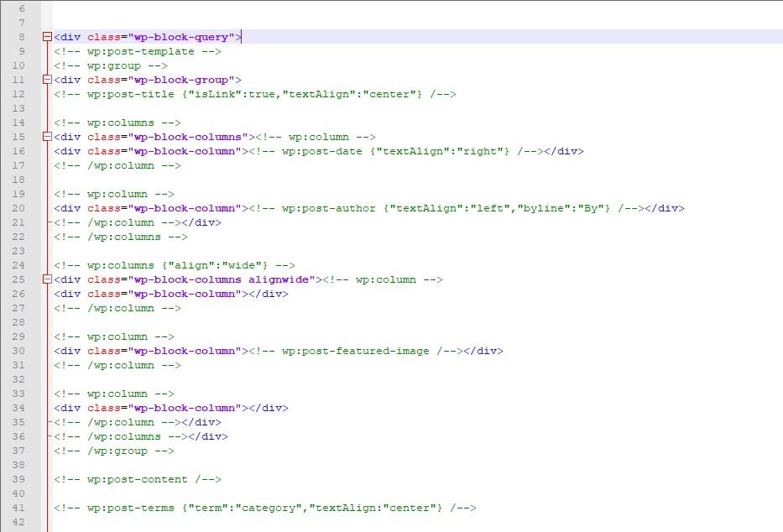Collapse the wp-block-group div fold on line 11
Screen dimensions: 783x532
pos(48,80)
